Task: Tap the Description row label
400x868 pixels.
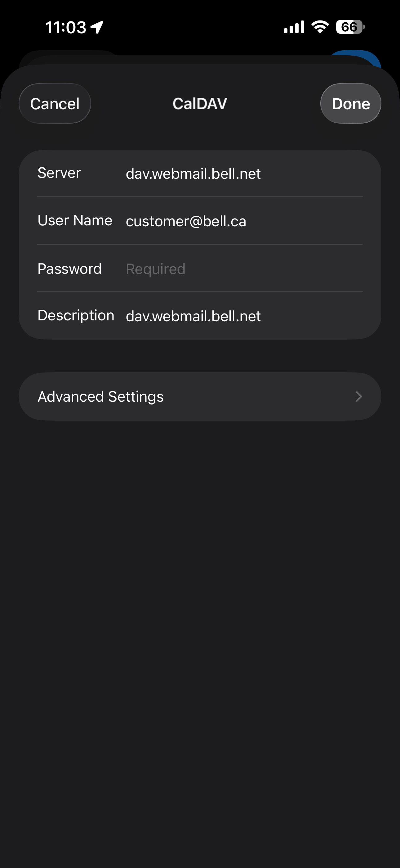Action: [x=76, y=316]
